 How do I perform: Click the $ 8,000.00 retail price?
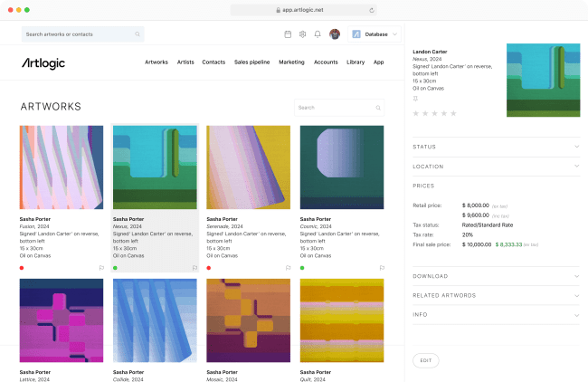point(476,205)
